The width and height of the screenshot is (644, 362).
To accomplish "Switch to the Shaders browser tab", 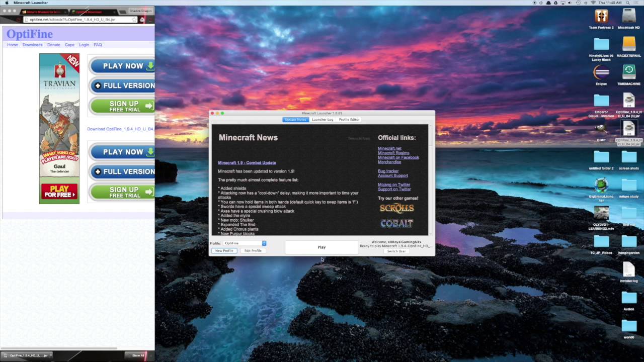I will pos(43,12).
